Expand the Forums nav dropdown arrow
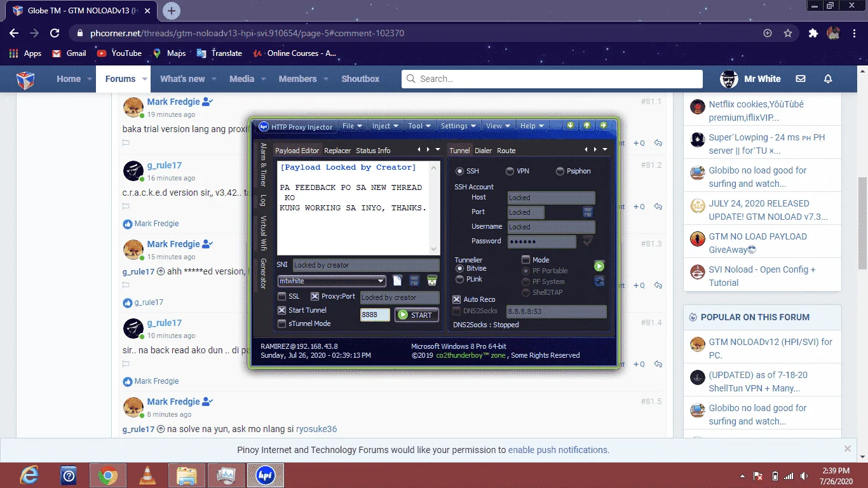The height and width of the screenshot is (488, 868). 145,79
